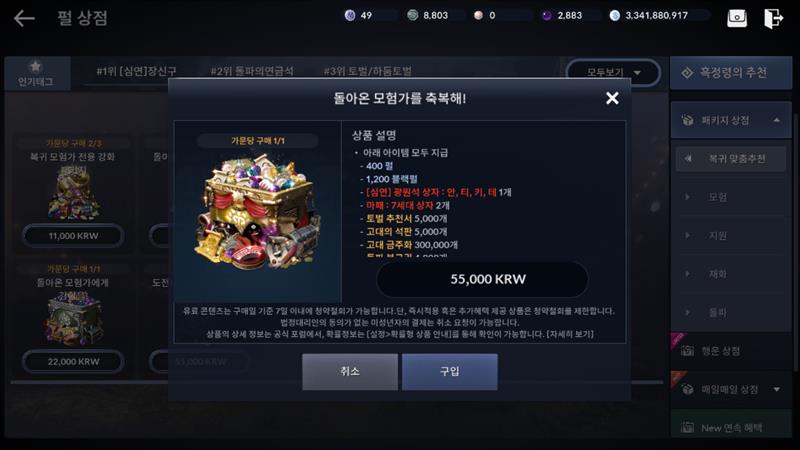Click the 취소 cancel button
The height and width of the screenshot is (450, 800).
(x=349, y=371)
